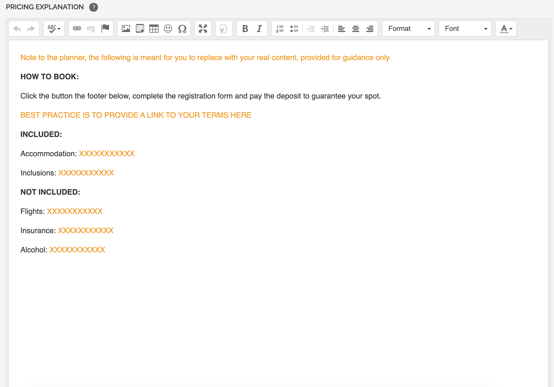
Task: Align text to the left
Action: tap(341, 29)
